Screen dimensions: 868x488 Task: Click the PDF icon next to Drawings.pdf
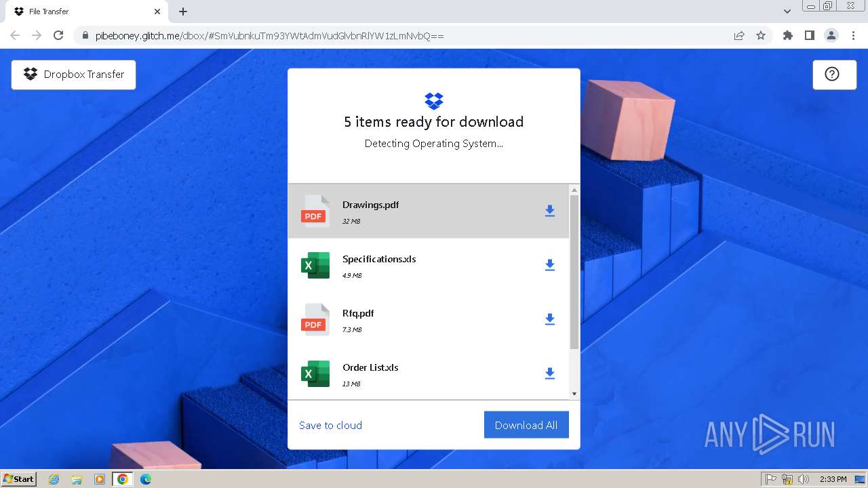pyautogui.click(x=315, y=211)
